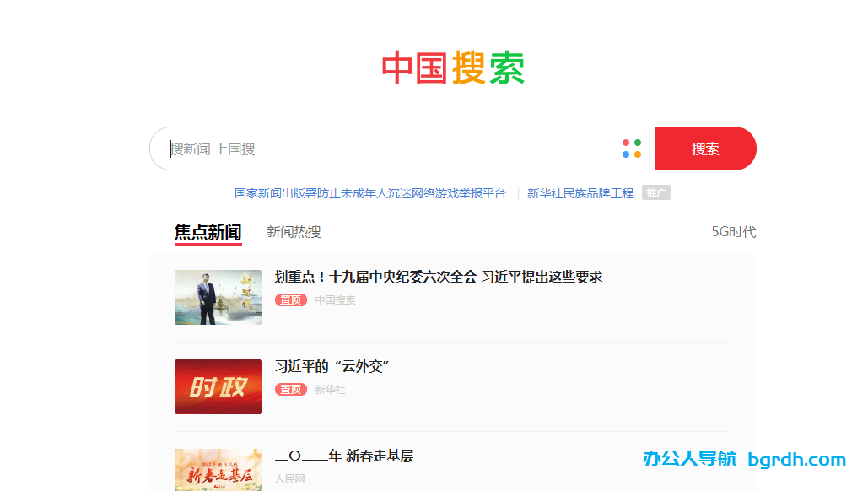Click the 中国搜索 logo
Image resolution: width=868 pixels, height=491 pixels.
453,67
